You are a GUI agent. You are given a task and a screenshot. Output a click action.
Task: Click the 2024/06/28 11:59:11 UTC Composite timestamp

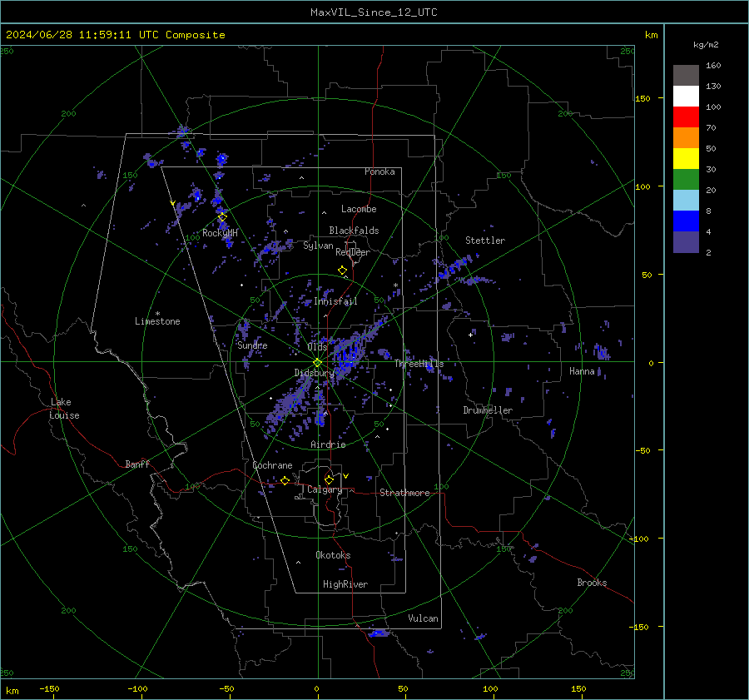click(115, 35)
